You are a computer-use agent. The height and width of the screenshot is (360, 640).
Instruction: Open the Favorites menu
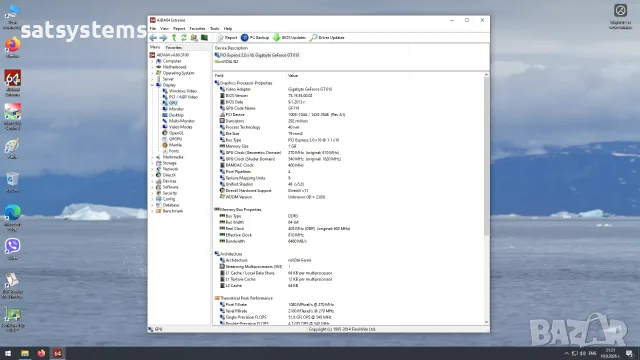[198, 29]
